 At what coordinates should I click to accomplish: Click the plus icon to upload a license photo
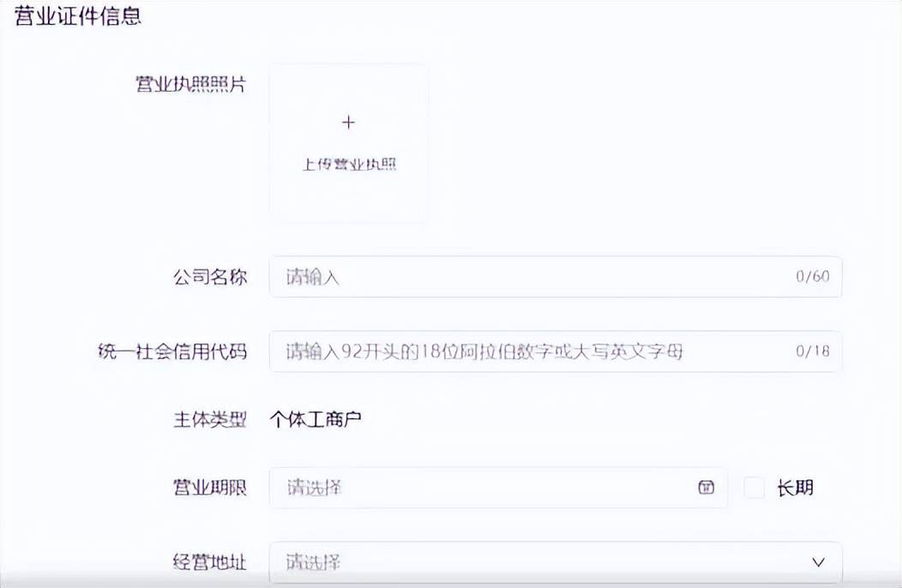tap(348, 123)
